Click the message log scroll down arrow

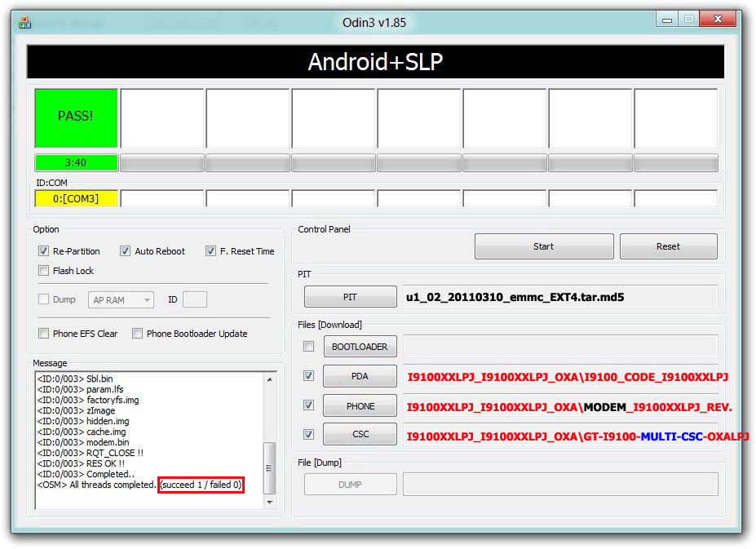[x=269, y=503]
